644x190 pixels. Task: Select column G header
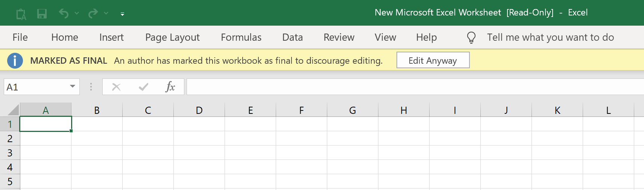pyautogui.click(x=352, y=110)
